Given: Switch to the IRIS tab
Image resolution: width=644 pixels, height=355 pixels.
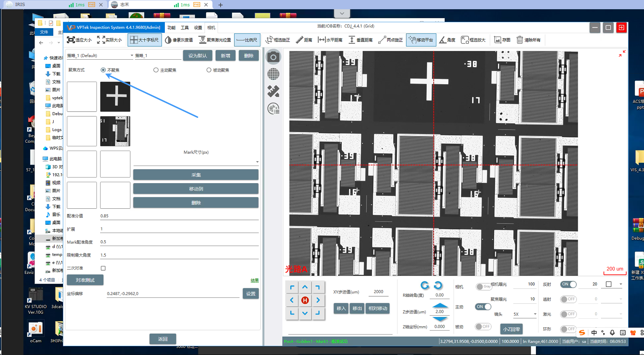Looking at the screenshot, I should pos(54,5).
